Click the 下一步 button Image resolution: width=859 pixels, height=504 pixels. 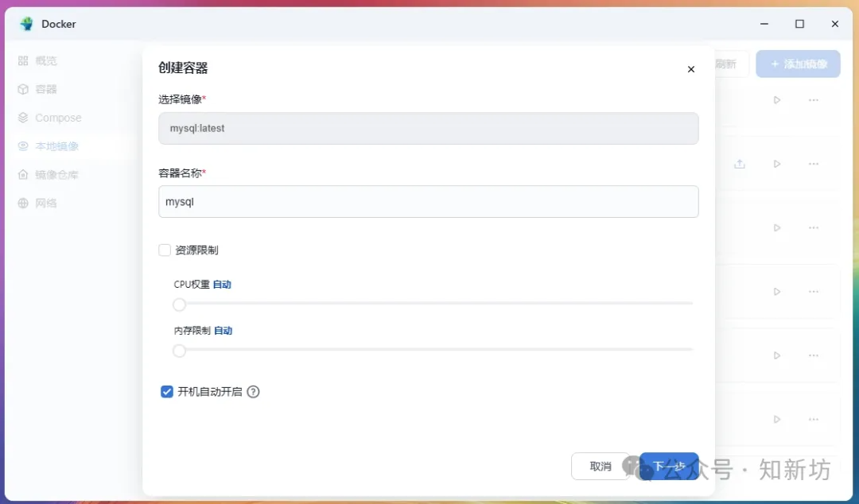coord(669,467)
